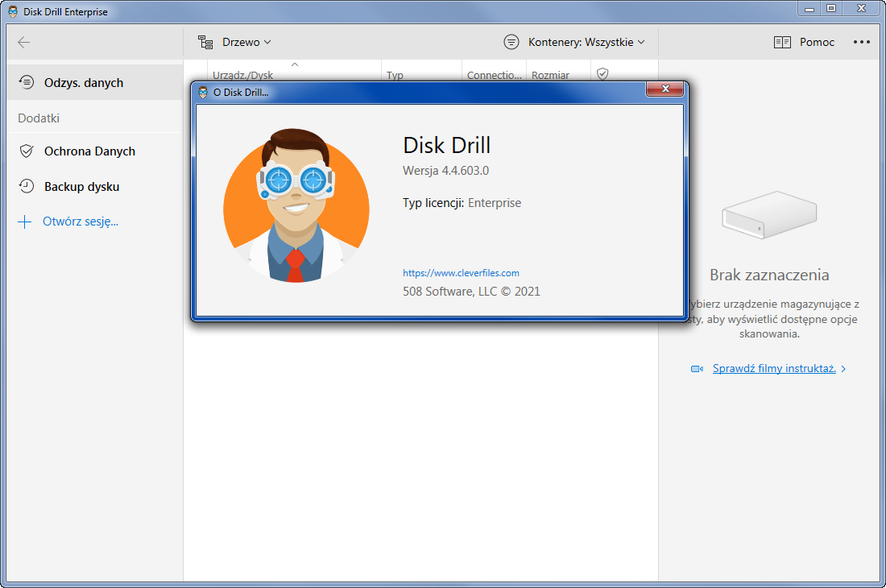Sort by the Typ column header
886x588 pixels.
coord(395,75)
